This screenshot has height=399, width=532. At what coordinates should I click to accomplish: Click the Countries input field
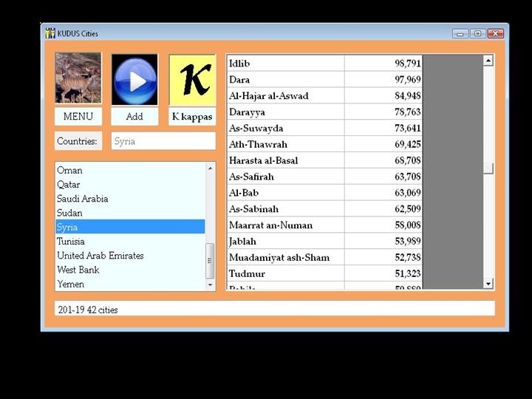click(x=163, y=141)
